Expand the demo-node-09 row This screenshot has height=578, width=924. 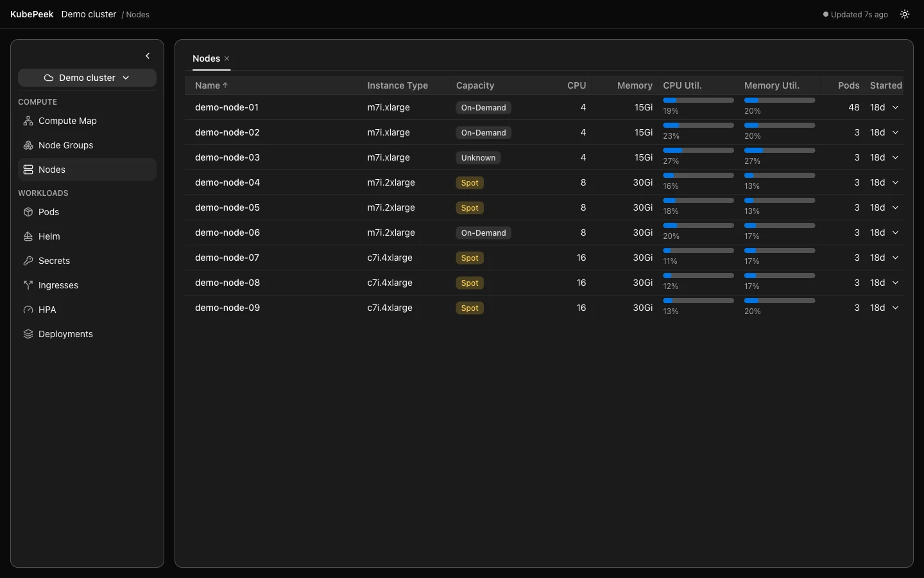click(896, 308)
